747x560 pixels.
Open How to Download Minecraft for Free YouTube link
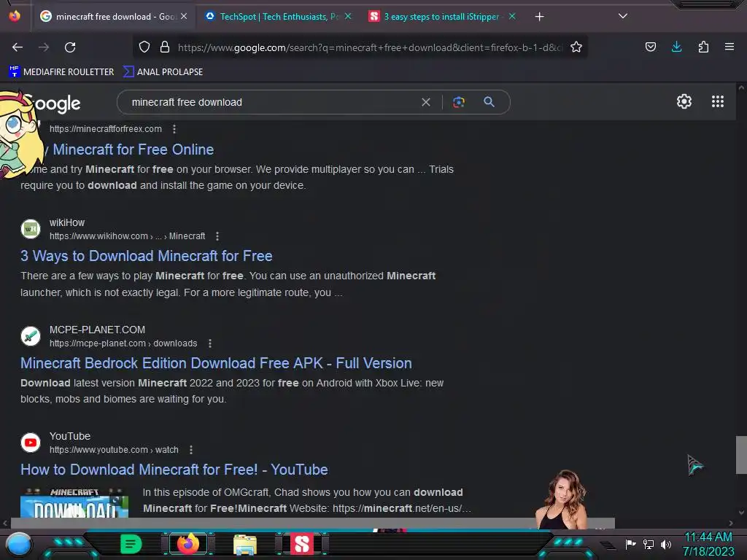pyautogui.click(x=174, y=470)
